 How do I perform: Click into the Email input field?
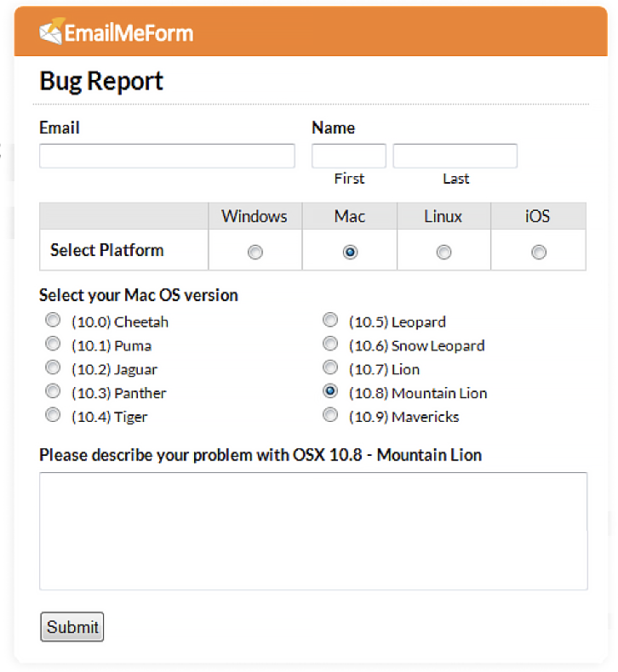click(167, 156)
